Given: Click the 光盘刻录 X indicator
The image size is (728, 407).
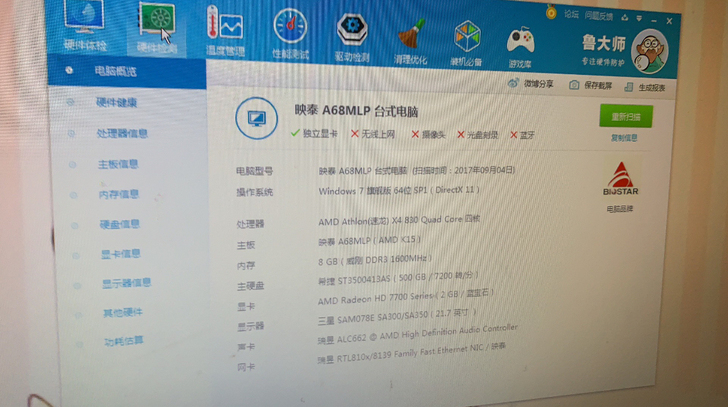Looking at the screenshot, I should click(x=478, y=135).
